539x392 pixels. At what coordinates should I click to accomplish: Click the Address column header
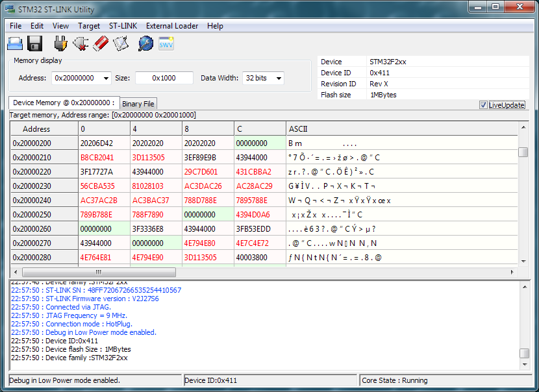tap(44, 129)
